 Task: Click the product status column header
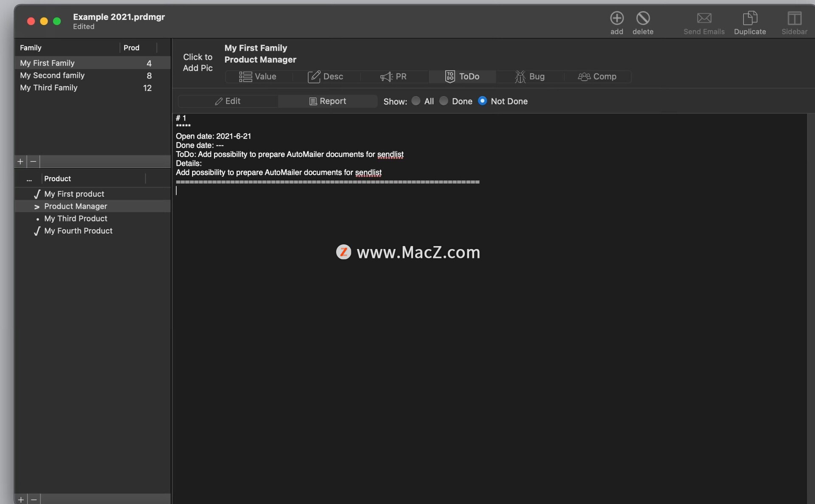(29, 179)
